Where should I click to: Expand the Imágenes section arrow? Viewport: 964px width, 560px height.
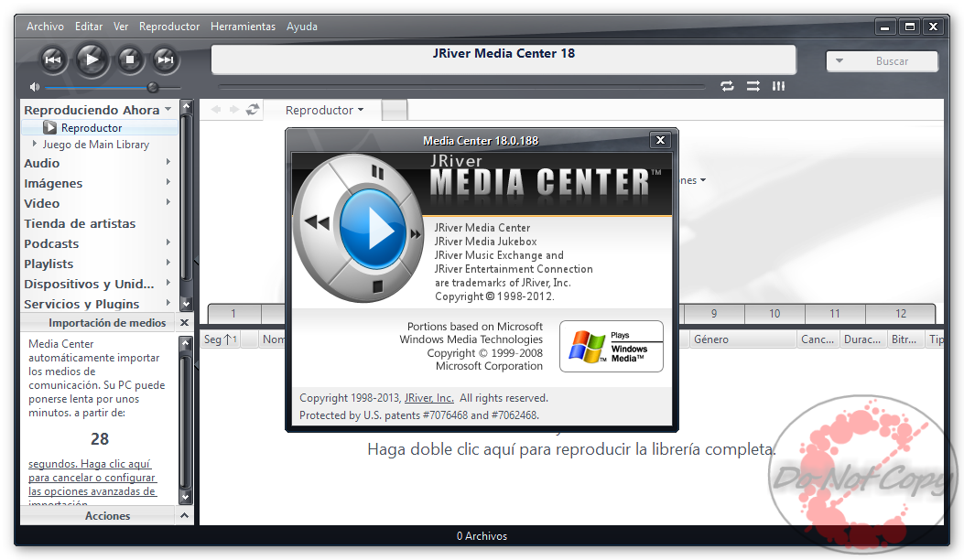168,183
